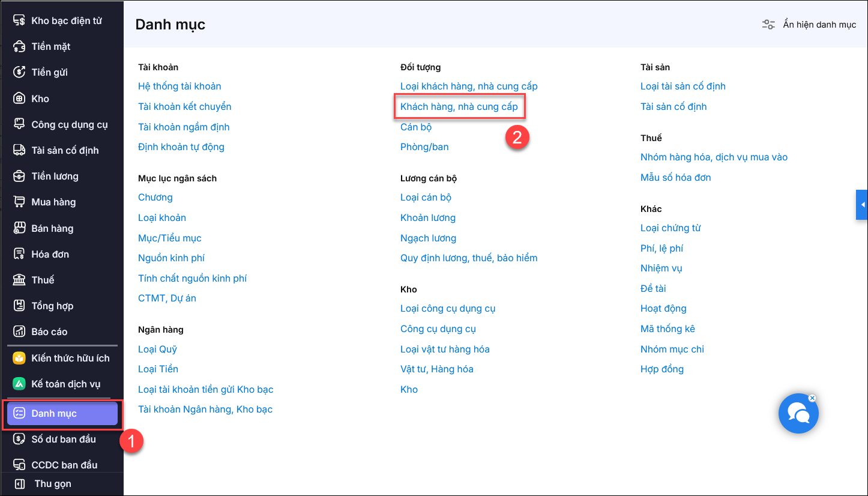Image resolution: width=868 pixels, height=496 pixels.
Task: Click the Tài sản cố định category link
Action: [x=674, y=107]
